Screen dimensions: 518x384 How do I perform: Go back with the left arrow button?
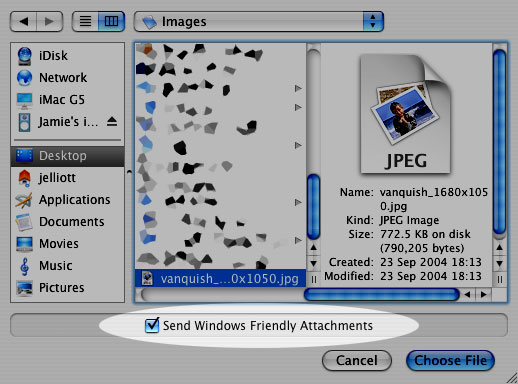tap(23, 22)
